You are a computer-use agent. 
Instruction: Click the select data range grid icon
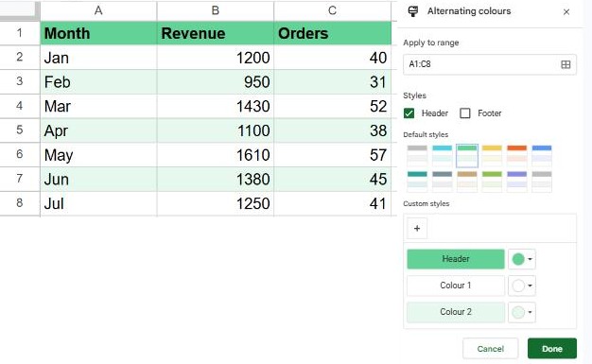tap(566, 64)
